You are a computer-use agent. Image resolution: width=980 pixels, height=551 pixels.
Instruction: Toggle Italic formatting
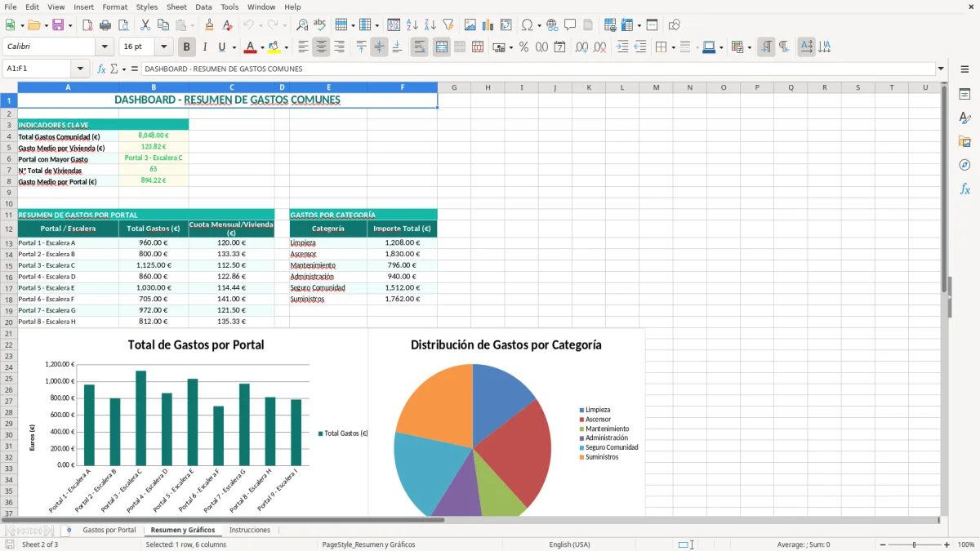[x=204, y=47]
